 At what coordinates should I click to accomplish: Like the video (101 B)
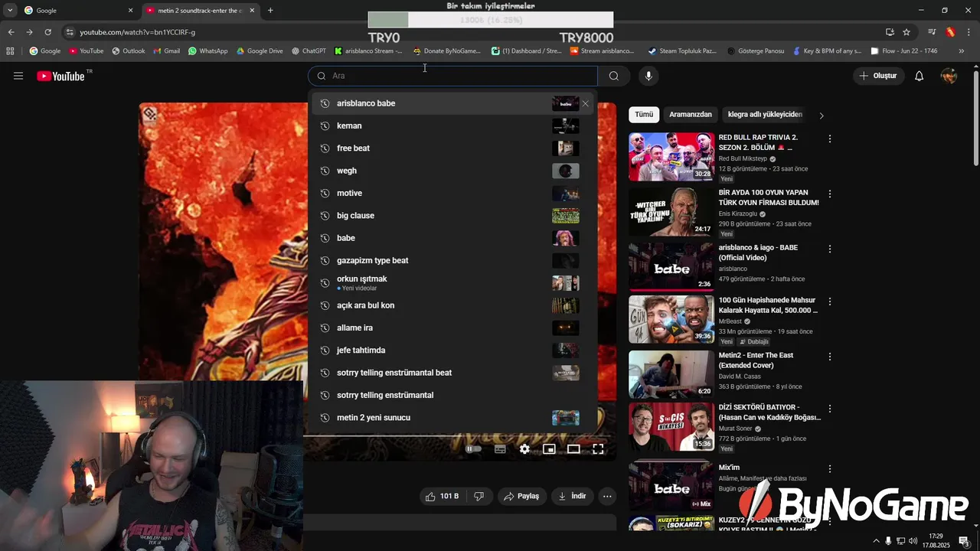(442, 496)
